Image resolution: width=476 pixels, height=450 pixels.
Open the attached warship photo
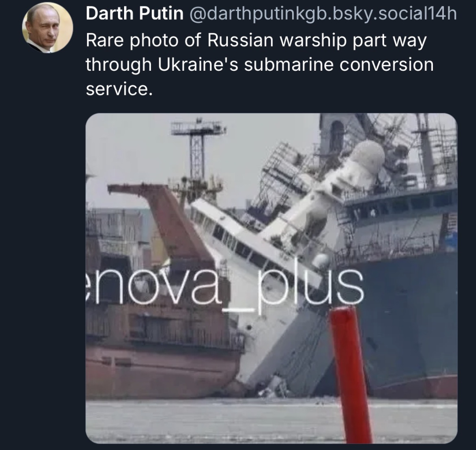pos(271,278)
